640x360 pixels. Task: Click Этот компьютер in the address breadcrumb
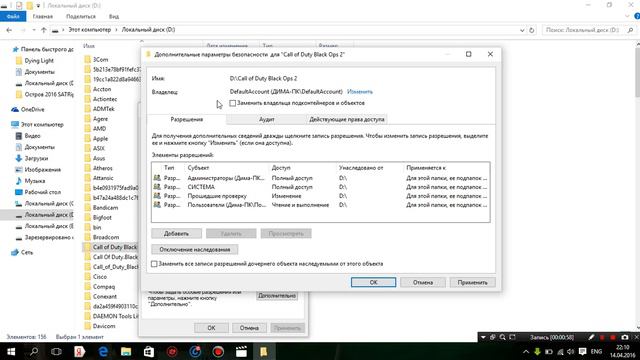tap(89, 30)
